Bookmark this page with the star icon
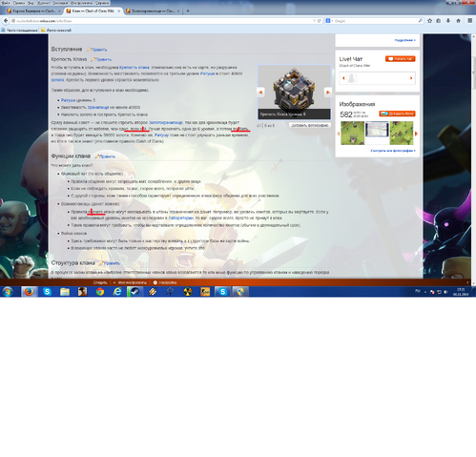The width and height of the screenshot is (476, 457). coord(430,21)
